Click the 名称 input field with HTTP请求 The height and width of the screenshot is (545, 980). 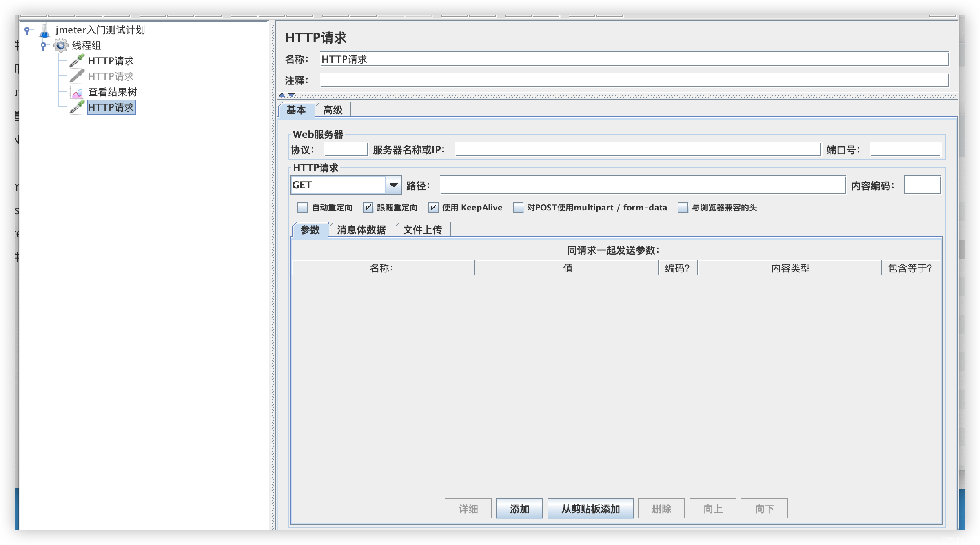[634, 59]
